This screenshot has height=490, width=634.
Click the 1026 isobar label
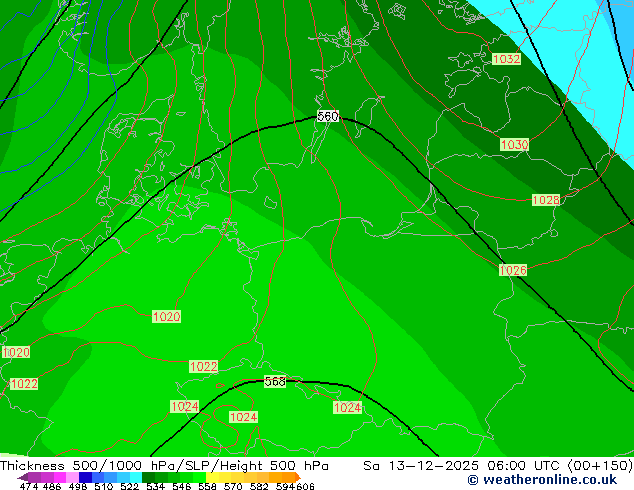513,270
